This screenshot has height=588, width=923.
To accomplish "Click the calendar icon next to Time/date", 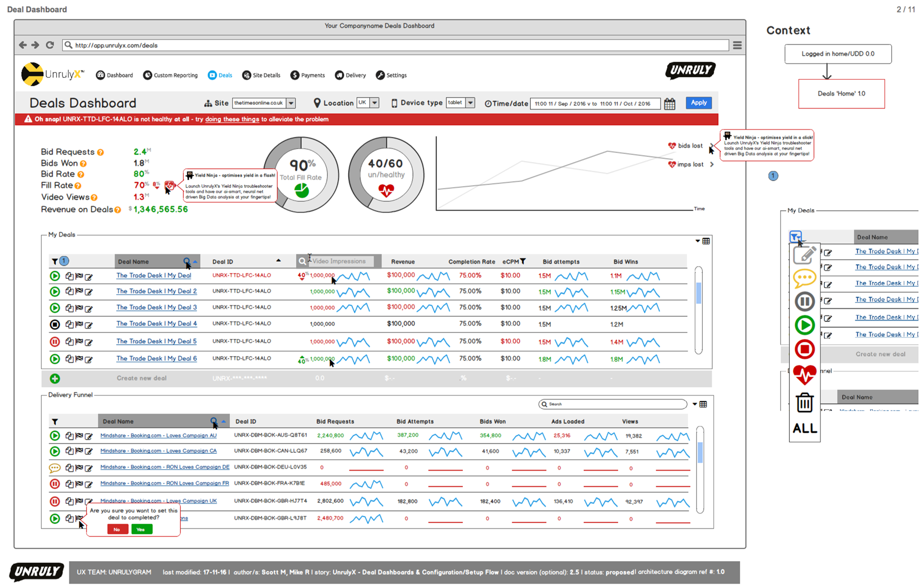I will tap(669, 104).
